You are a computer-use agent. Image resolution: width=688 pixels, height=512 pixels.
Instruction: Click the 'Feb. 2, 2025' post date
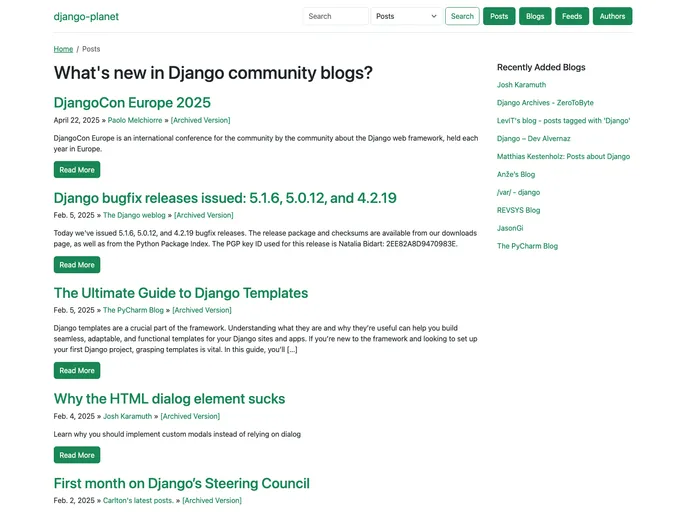(74, 501)
